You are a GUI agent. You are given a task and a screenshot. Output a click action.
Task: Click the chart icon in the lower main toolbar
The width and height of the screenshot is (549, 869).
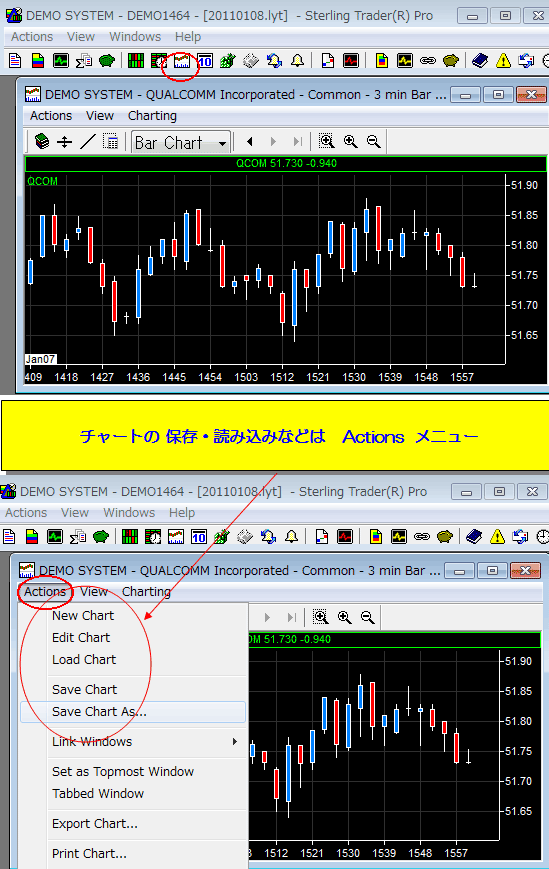pos(176,536)
